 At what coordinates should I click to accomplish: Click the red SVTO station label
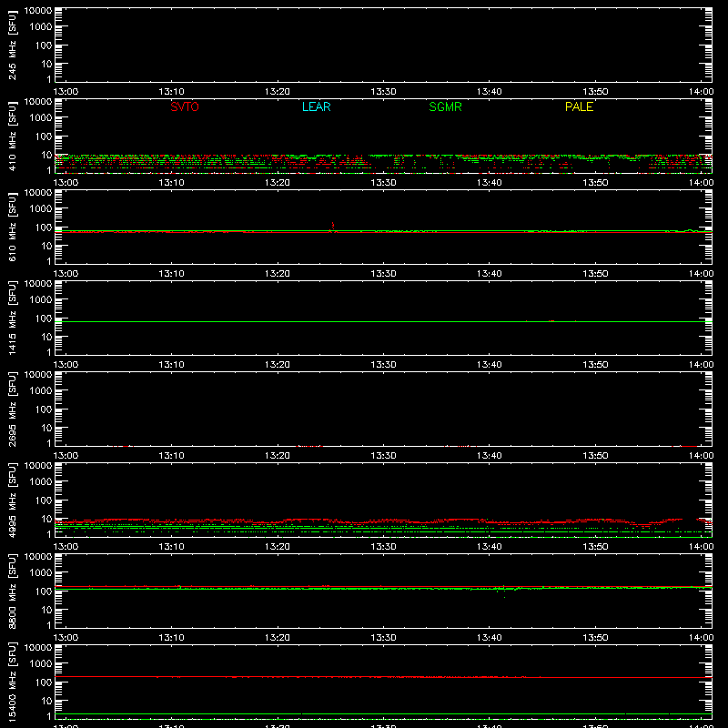(185, 106)
